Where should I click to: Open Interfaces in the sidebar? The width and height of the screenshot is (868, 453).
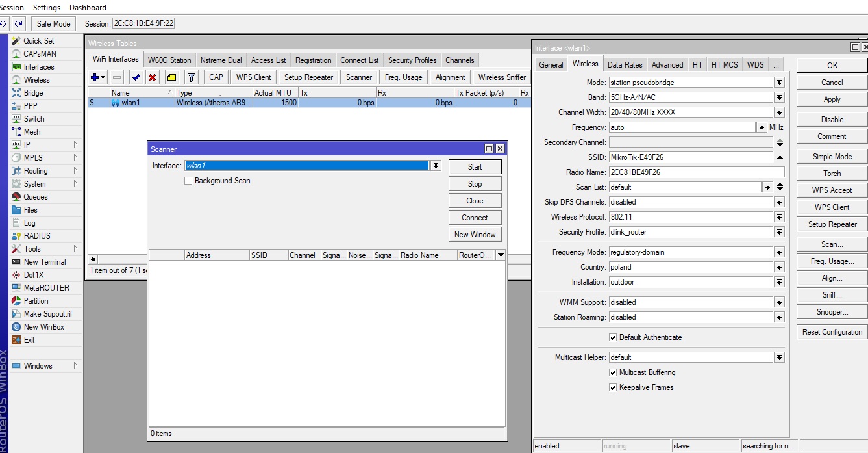pos(39,67)
